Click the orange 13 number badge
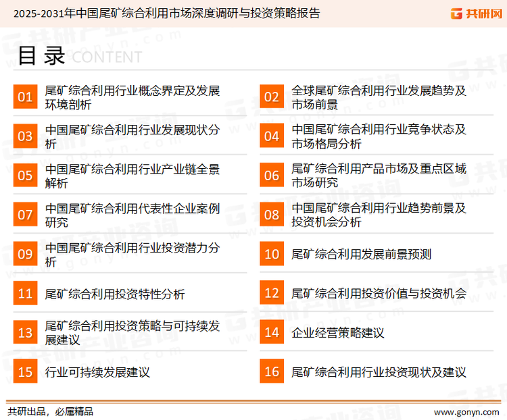 25,332
